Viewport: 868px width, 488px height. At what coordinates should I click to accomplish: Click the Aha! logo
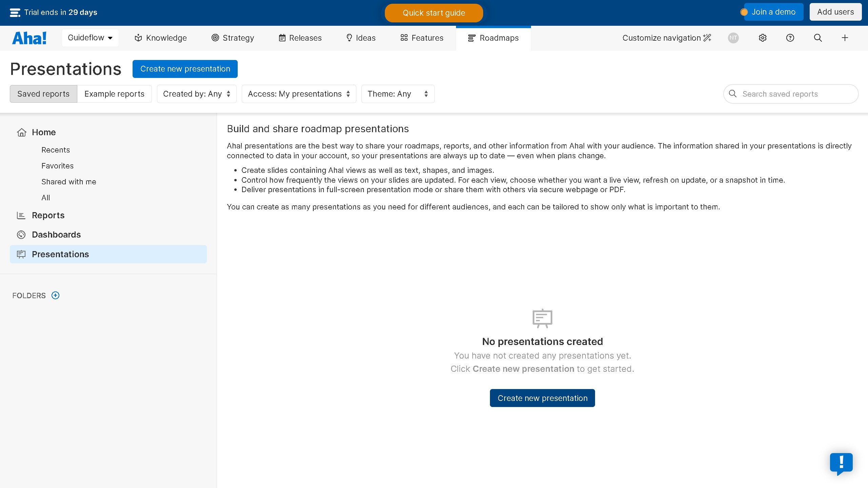tap(29, 38)
